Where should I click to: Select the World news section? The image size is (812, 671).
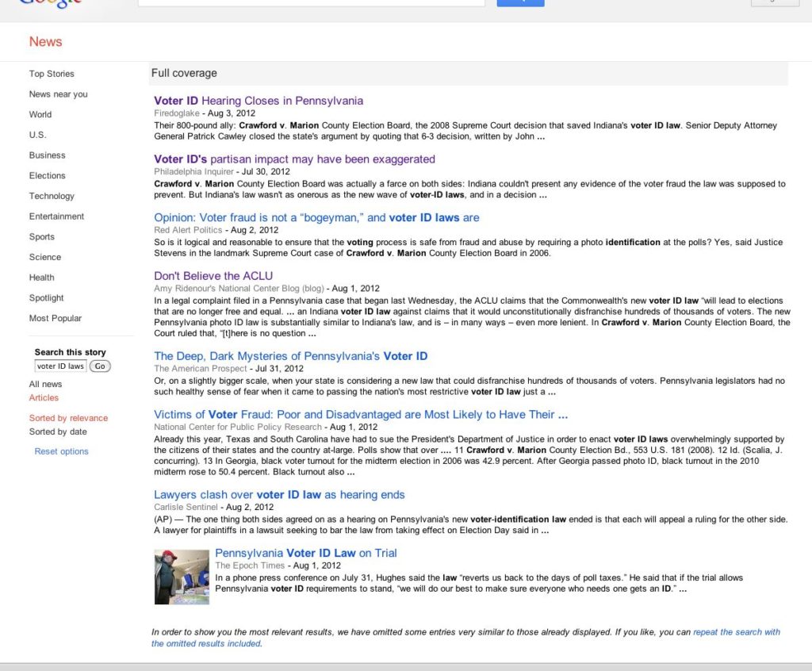coord(40,114)
